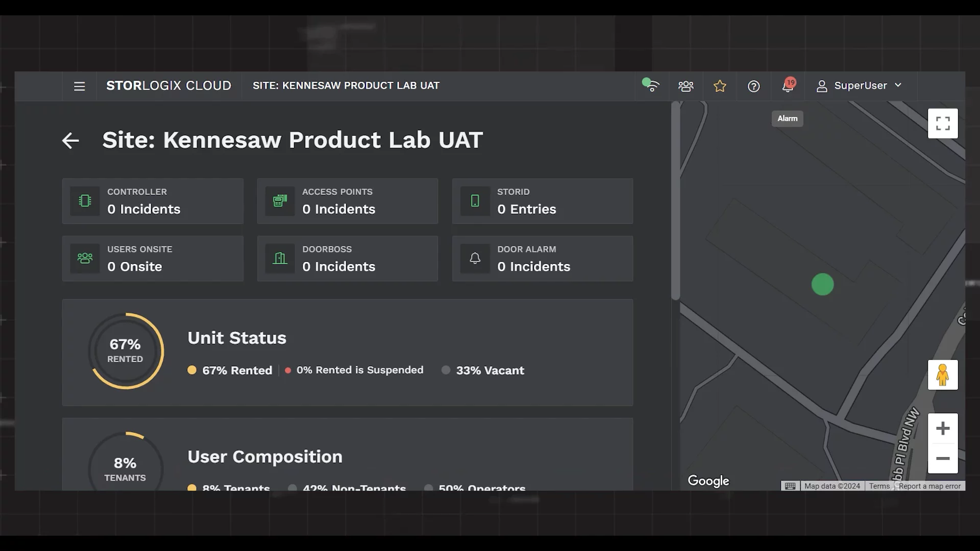Click the connection status wifi icon
The width and height of the screenshot is (980, 551).
(x=651, y=86)
